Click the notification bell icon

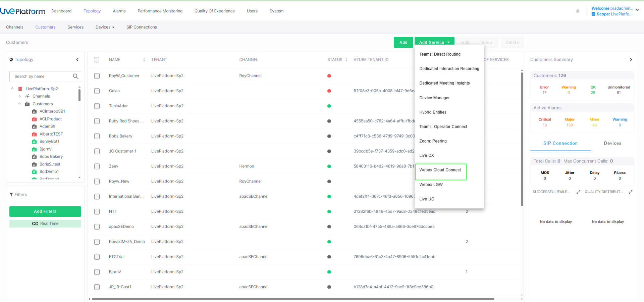pyautogui.click(x=578, y=11)
